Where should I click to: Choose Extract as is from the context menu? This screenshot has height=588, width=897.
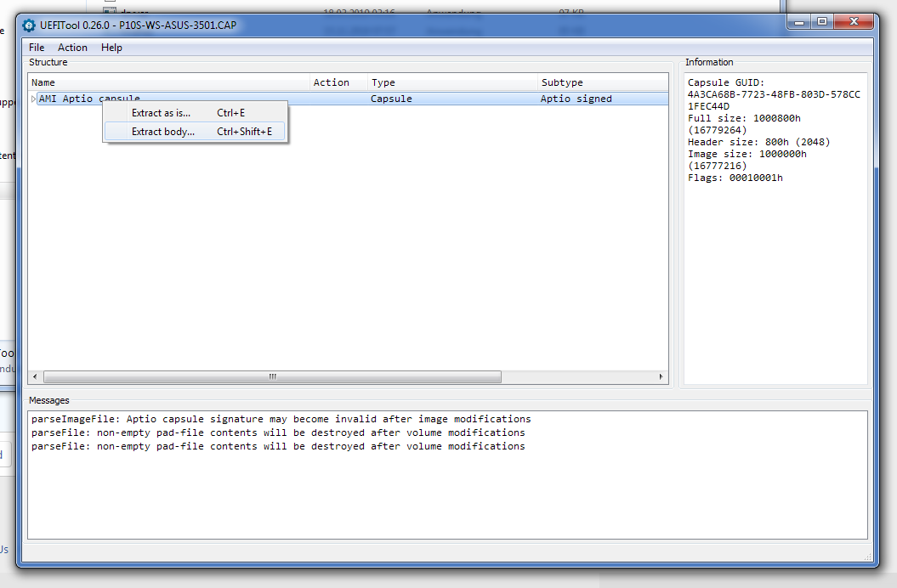[x=162, y=112]
